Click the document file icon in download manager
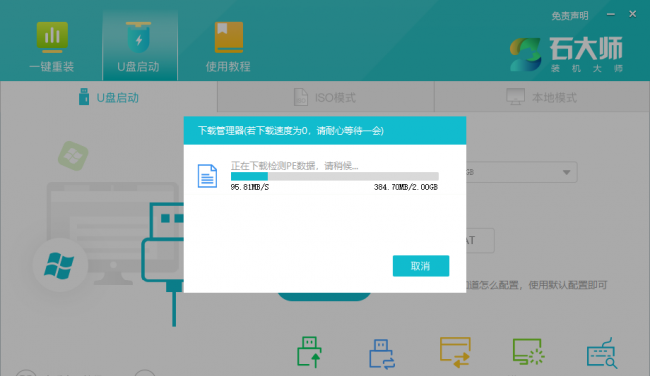This screenshot has height=376, width=650. point(207,176)
